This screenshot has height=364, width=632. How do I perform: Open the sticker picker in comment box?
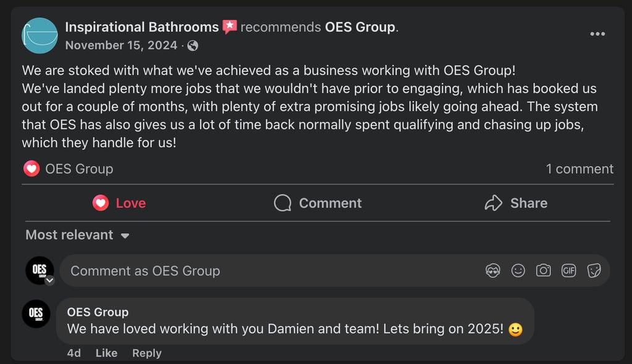[x=594, y=271]
